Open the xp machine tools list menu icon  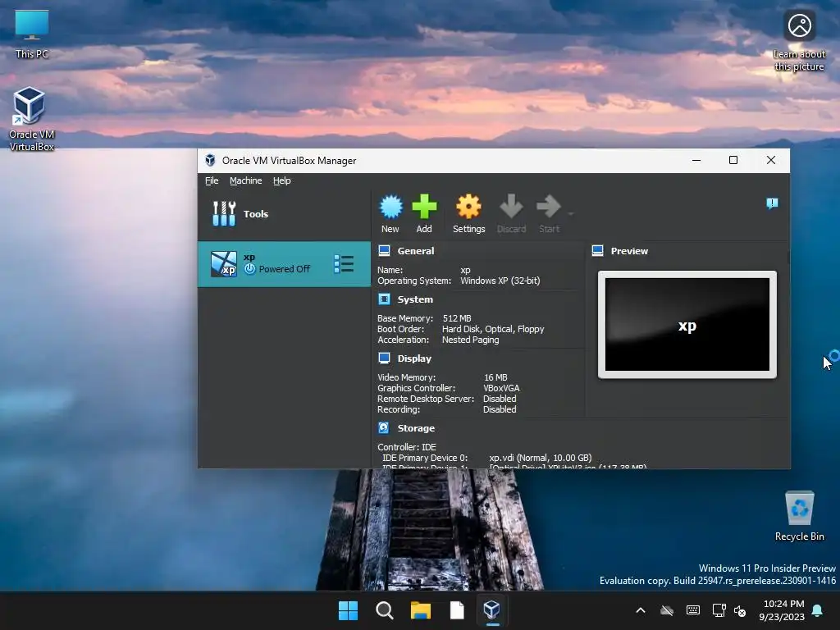click(344, 263)
